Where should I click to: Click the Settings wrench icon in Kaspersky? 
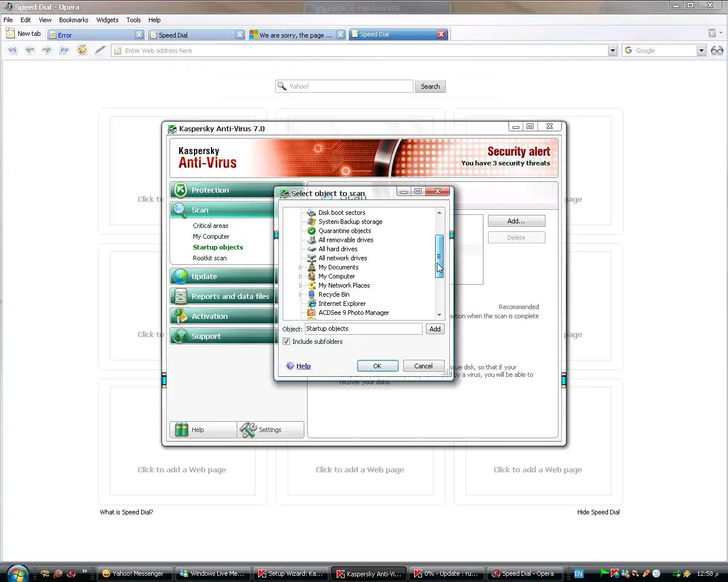tap(248, 430)
